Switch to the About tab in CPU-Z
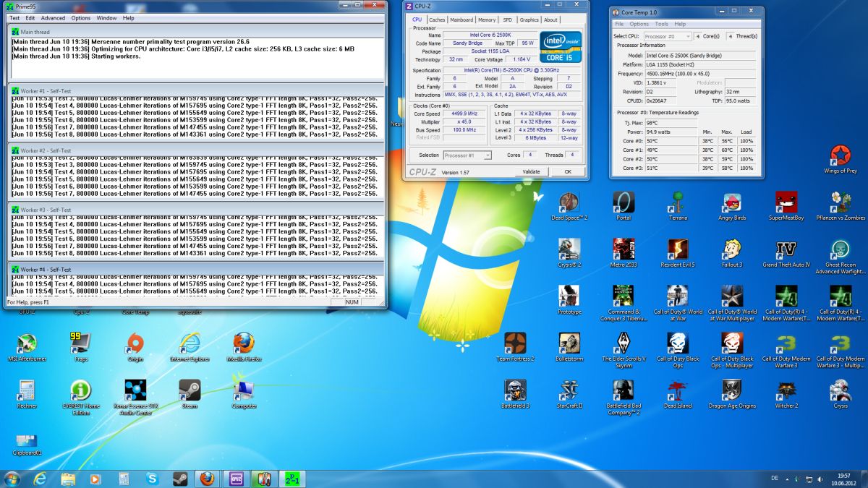Viewport: 868px width, 488px height. 551,20
